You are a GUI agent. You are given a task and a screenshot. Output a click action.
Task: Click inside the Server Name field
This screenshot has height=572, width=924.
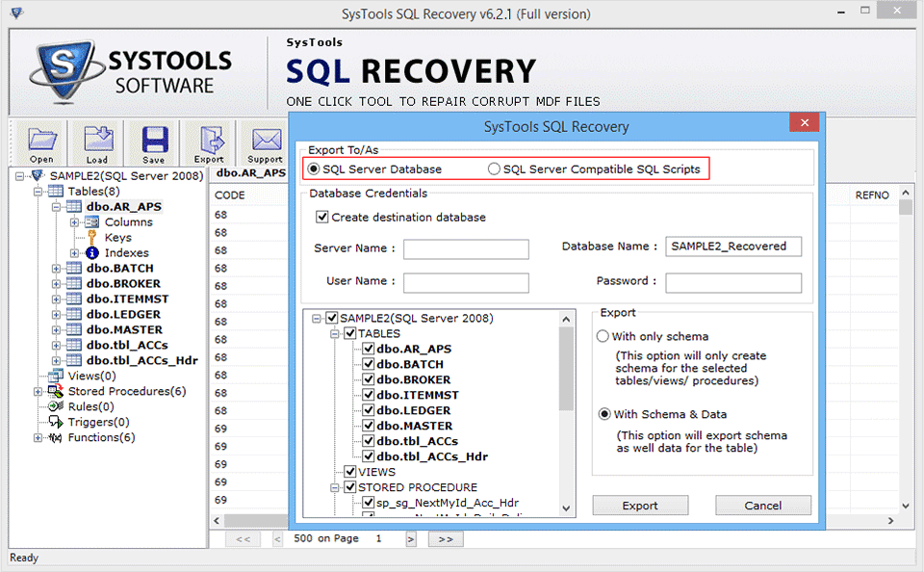point(466,248)
